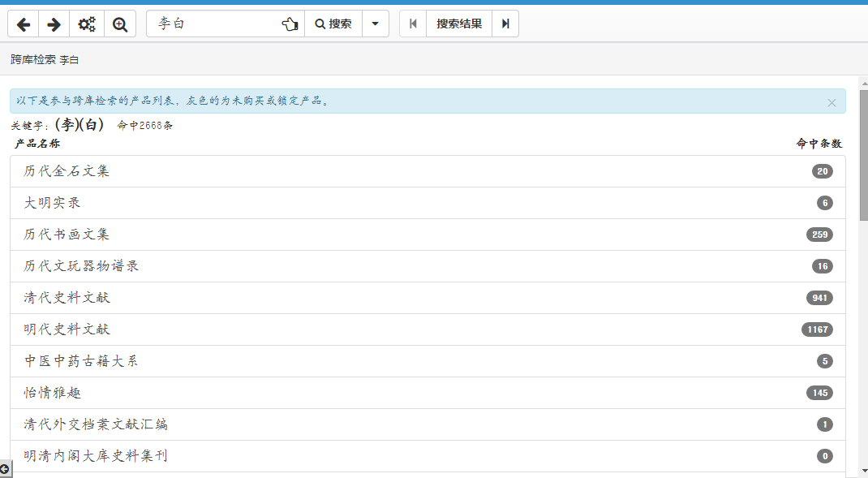Image resolution: width=868 pixels, height=478 pixels.
Task: Open 大明实录 product row
Action: click(x=53, y=203)
